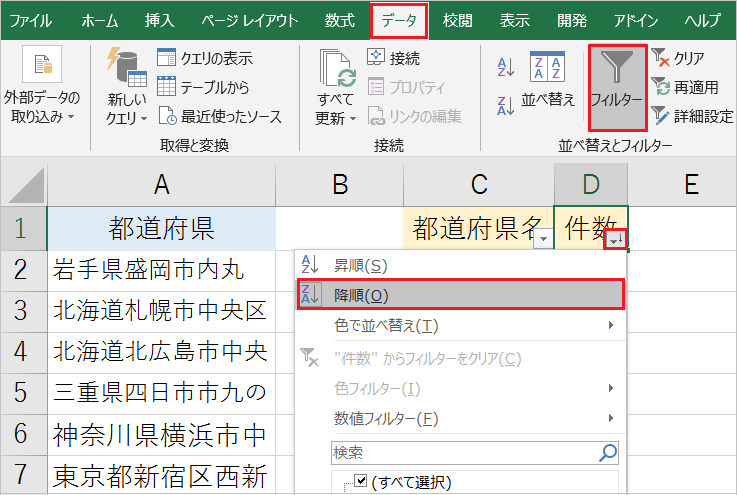Click the magnifier icon in search box
737x495 pixels.
click(608, 453)
